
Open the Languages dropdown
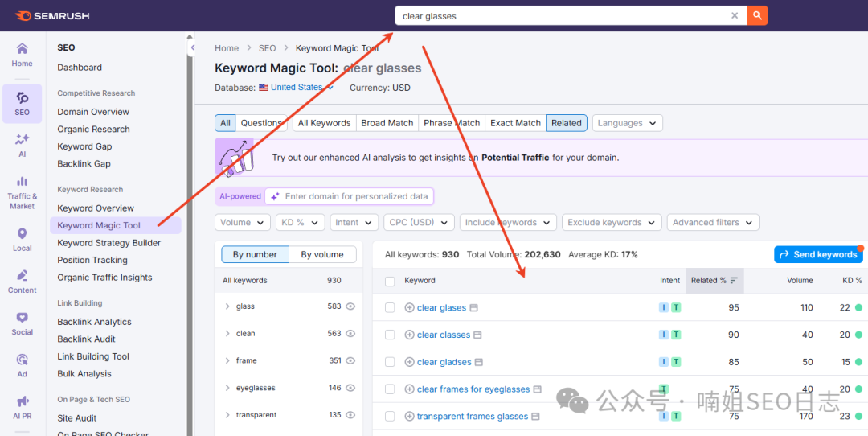(627, 123)
